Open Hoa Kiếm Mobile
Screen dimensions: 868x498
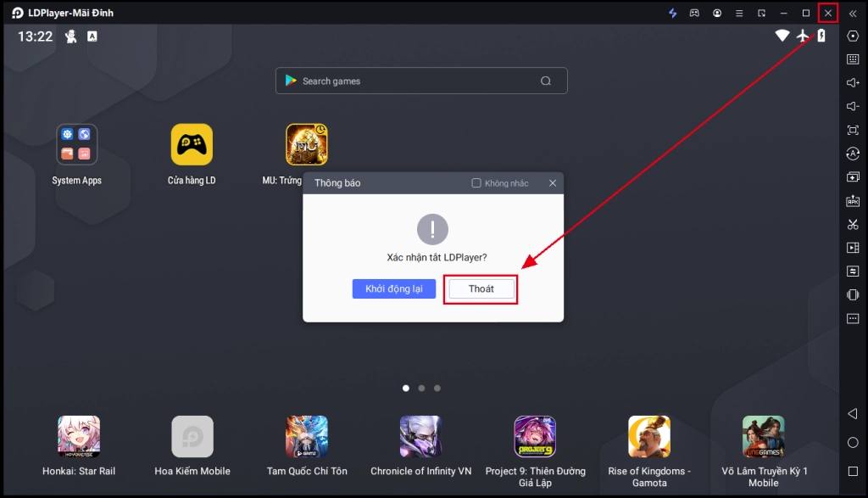192,437
